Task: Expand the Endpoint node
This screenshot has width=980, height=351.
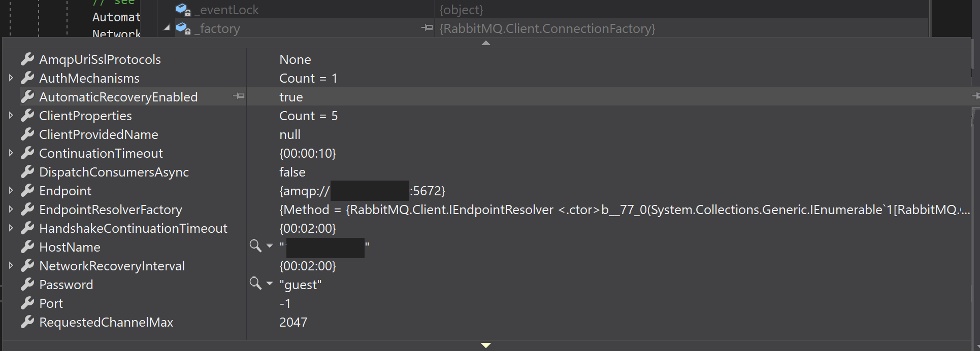Action: [x=11, y=191]
